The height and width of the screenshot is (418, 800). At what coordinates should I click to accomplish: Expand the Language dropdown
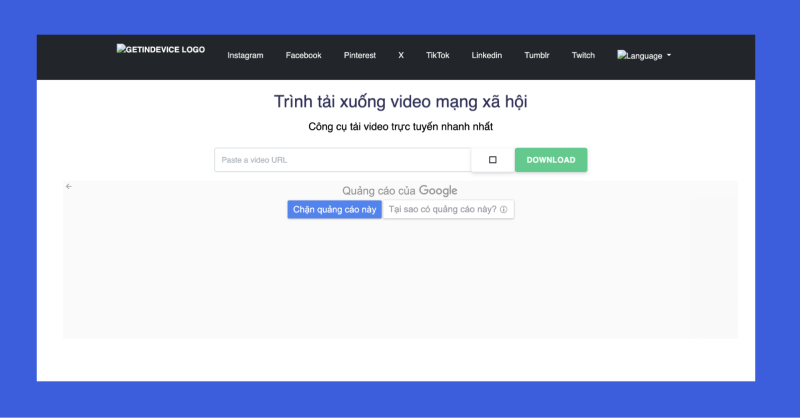tap(644, 55)
